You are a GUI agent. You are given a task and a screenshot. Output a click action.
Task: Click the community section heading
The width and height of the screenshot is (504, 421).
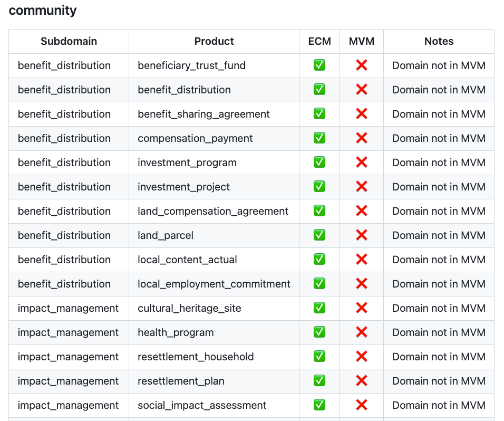point(43,11)
